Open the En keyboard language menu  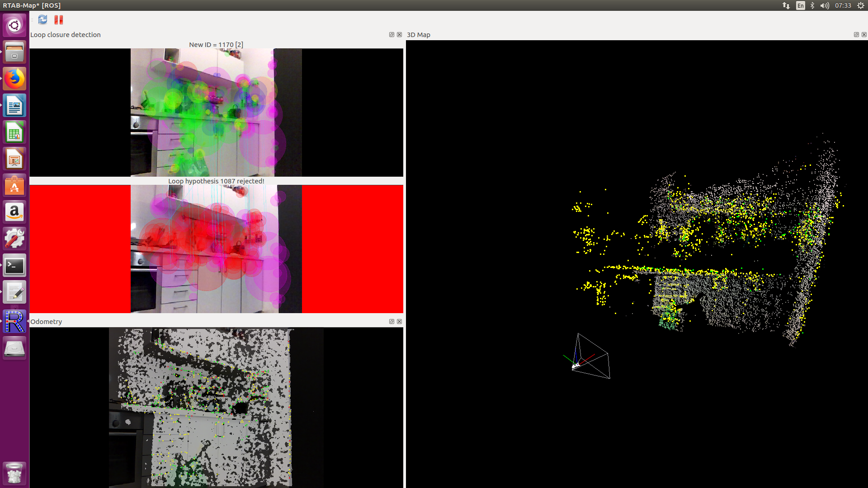point(800,5)
